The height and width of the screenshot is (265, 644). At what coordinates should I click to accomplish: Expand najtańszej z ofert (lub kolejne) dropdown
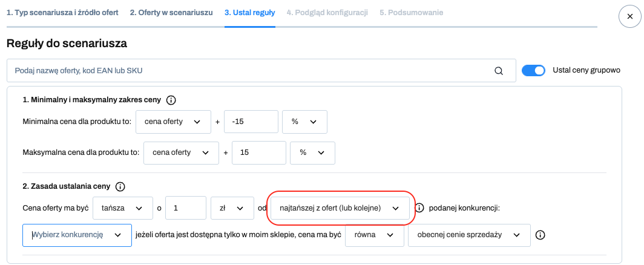(339, 208)
